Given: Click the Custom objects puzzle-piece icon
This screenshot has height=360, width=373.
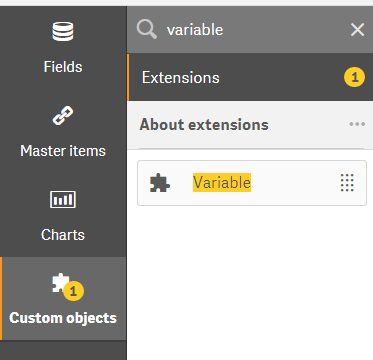Looking at the screenshot, I should point(60,283).
